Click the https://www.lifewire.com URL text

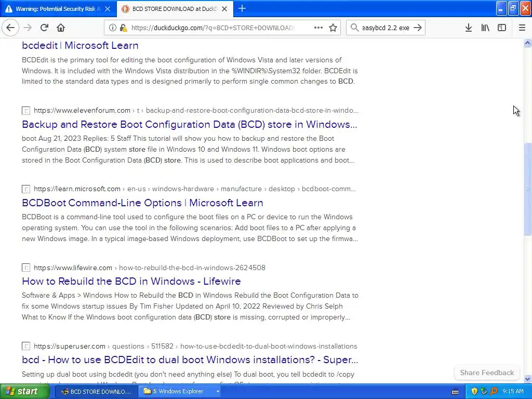[x=73, y=268]
